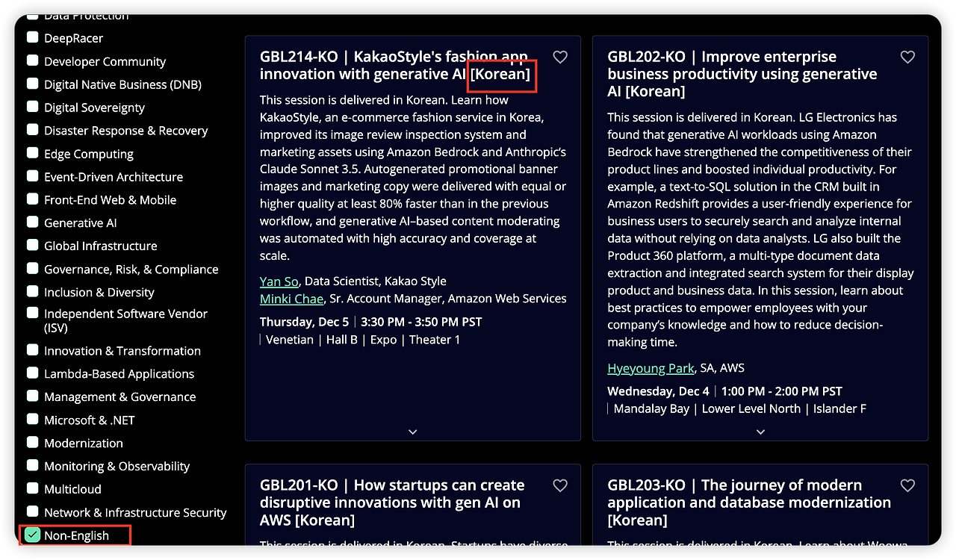Click the "Thursday, Dec 5" session date
Viewport: 956px width, 560px height.
pyautogui.click(x=304, y=323)
